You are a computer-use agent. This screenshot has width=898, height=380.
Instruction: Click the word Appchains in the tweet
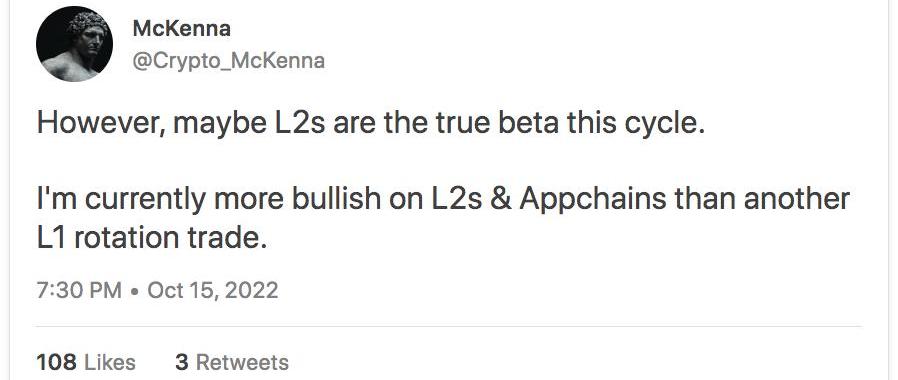(592, 200)
